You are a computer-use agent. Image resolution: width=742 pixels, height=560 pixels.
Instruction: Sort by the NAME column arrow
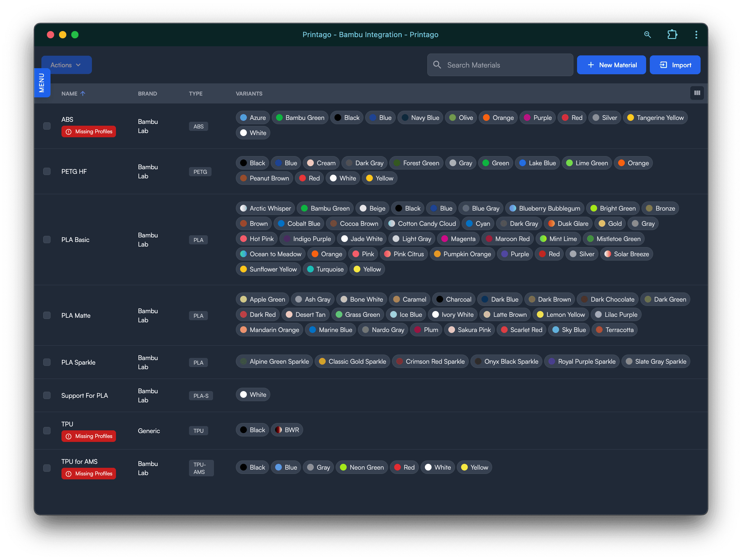click(83, 94)
